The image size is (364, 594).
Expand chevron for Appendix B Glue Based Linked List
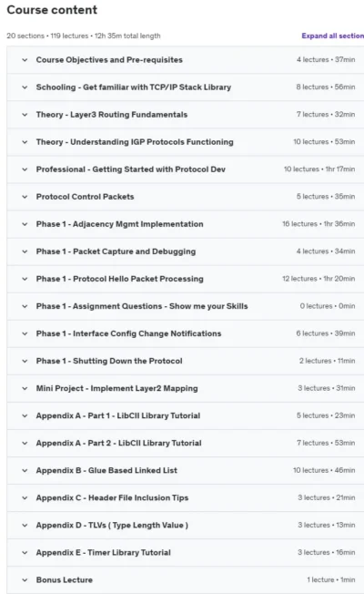(x=25, y=470)
